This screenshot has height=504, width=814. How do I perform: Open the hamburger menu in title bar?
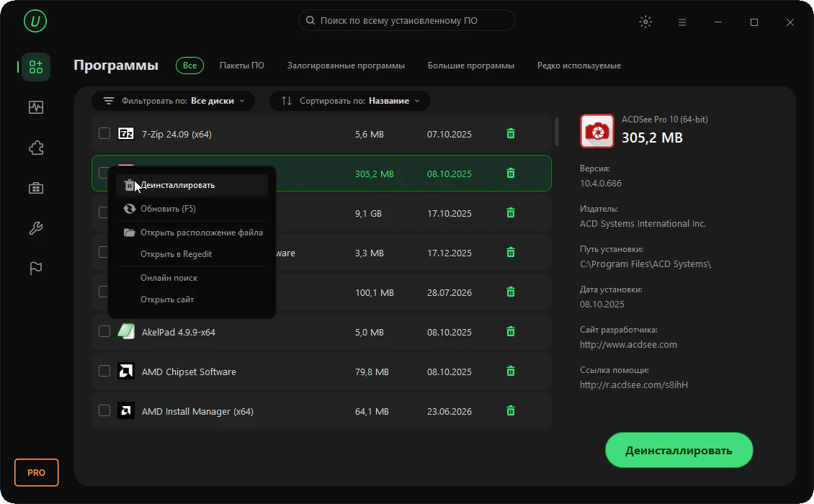tap(682, 22)
